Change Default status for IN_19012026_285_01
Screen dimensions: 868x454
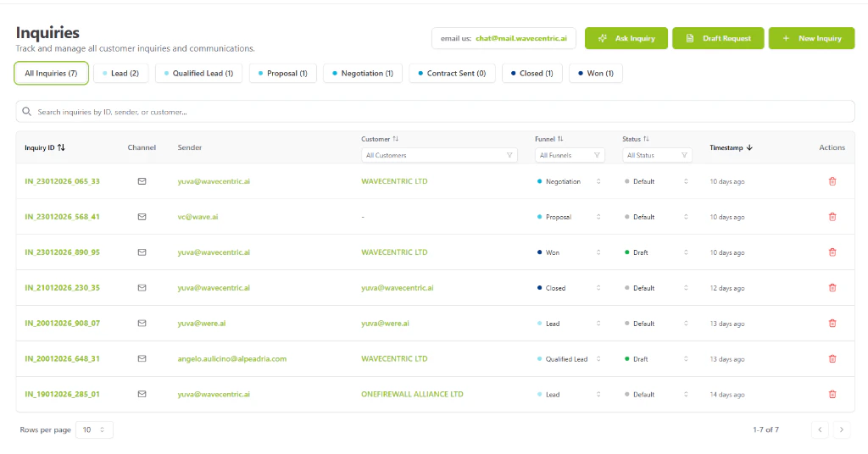point(657,394)
